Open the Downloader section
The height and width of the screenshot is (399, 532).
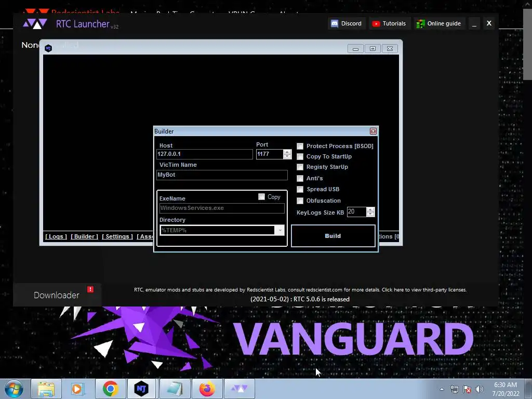pos(57,295)
